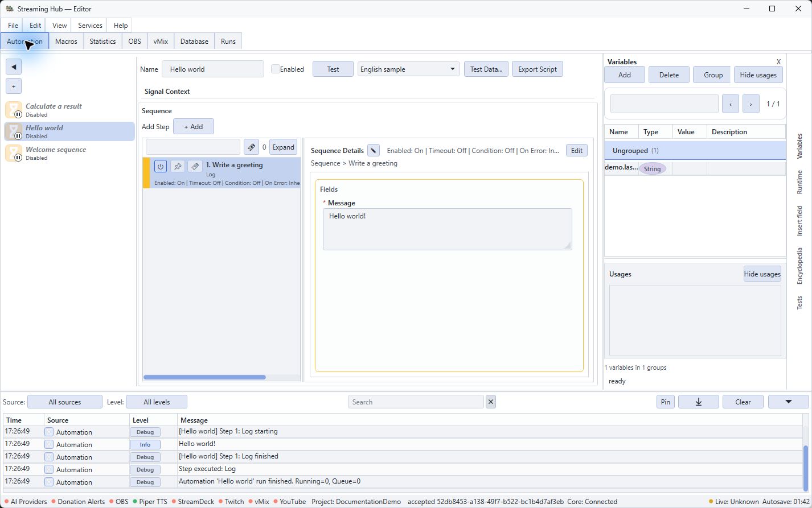Clear the log search with the X button
The width and height of the screenshot is (812, 508).
click(x=491, y=402)
